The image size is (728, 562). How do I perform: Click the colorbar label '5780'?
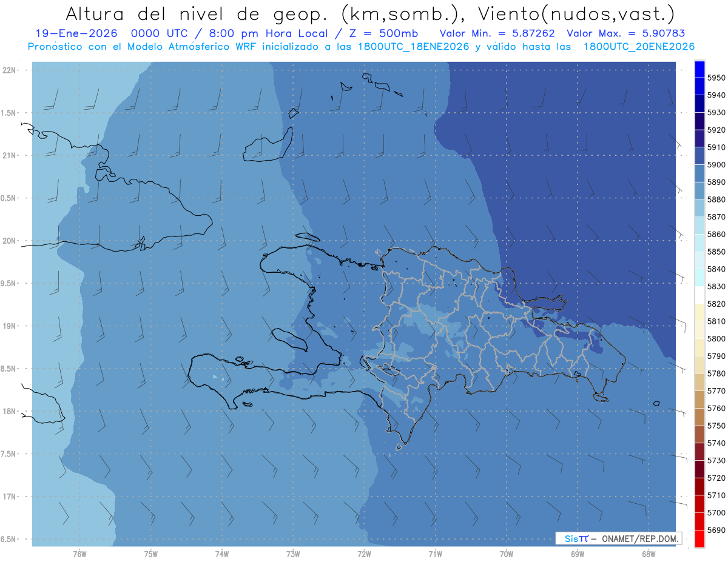[715, 373]
